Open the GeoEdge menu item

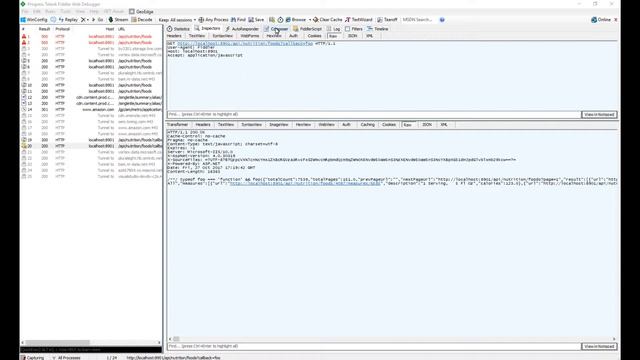(141, 11)
